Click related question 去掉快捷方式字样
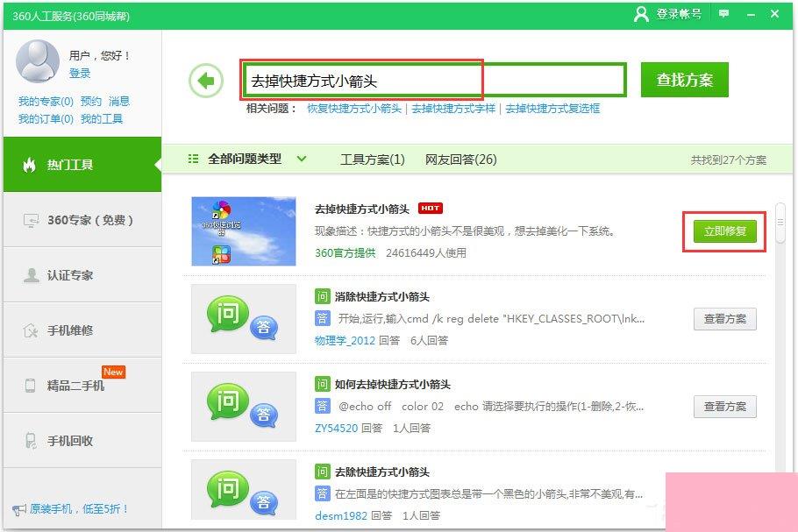Screen dimensions: 798x532 [x=453, y=109]
